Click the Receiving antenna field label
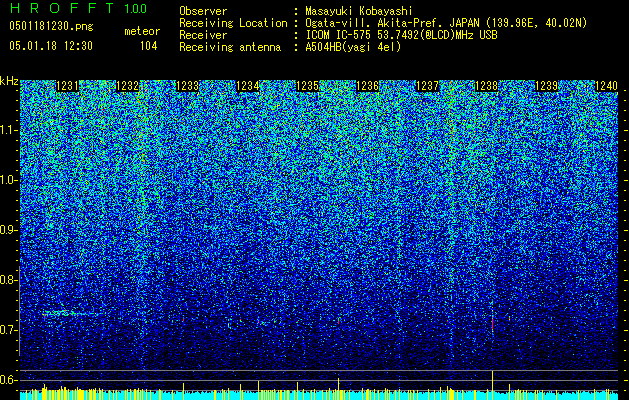The width and height of the screenshot is (629, 400). click(x=230, y=47)
